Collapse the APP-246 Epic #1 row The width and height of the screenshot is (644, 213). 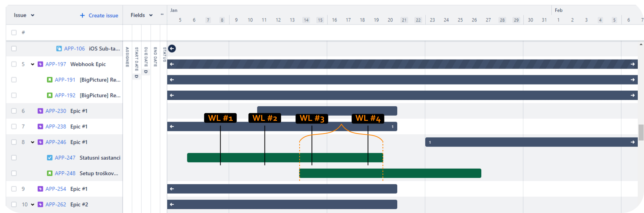[x=33, y=142]
